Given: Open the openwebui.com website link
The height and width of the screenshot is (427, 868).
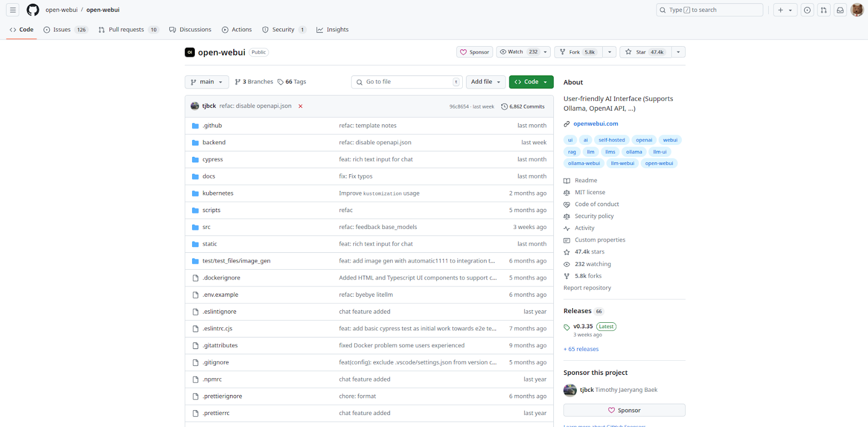Looking at the screenshot, I should pyautogui.click(x=596, y=124).
